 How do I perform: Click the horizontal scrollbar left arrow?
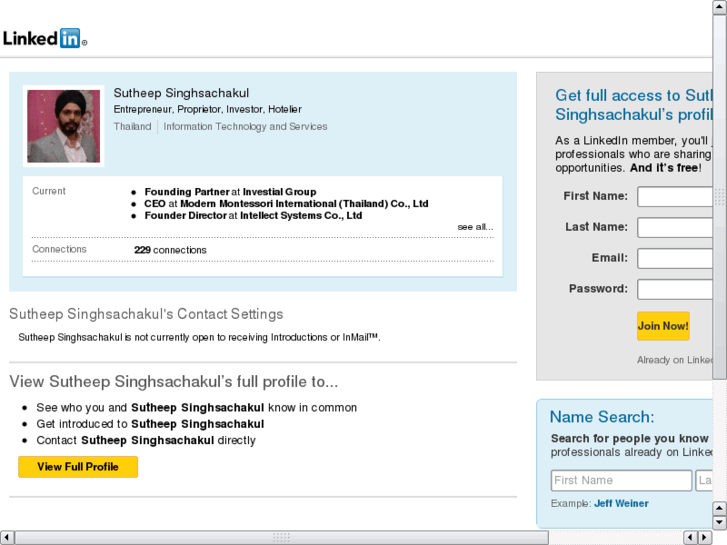(7, 538)
